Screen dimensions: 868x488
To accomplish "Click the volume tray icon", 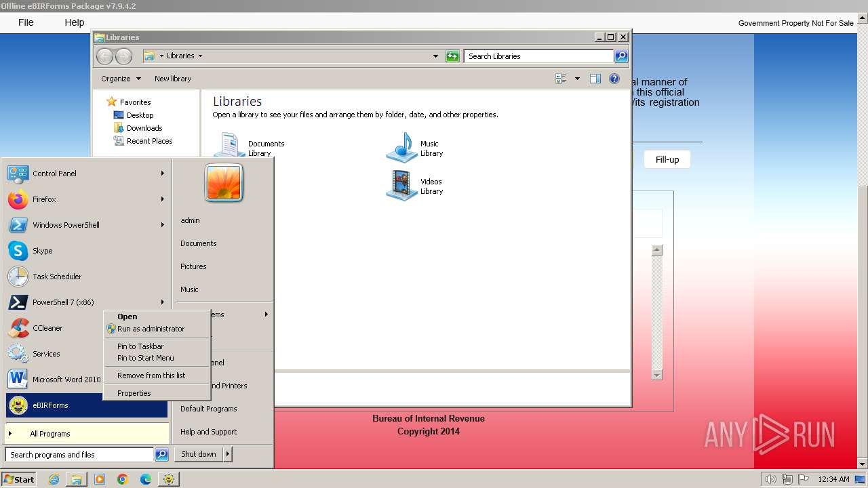I will click(x=770, y=479).
